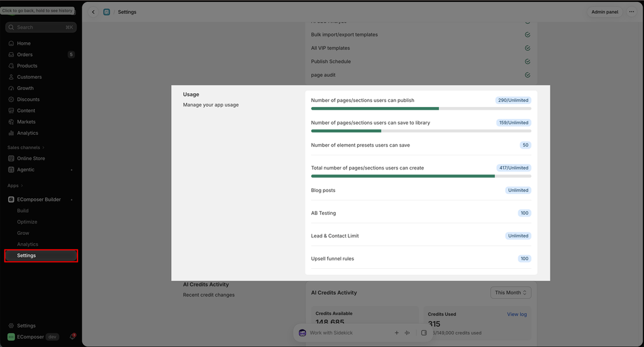Open notifications with the bell icon
The image size is (644, 347).
[x=72, y=337]
